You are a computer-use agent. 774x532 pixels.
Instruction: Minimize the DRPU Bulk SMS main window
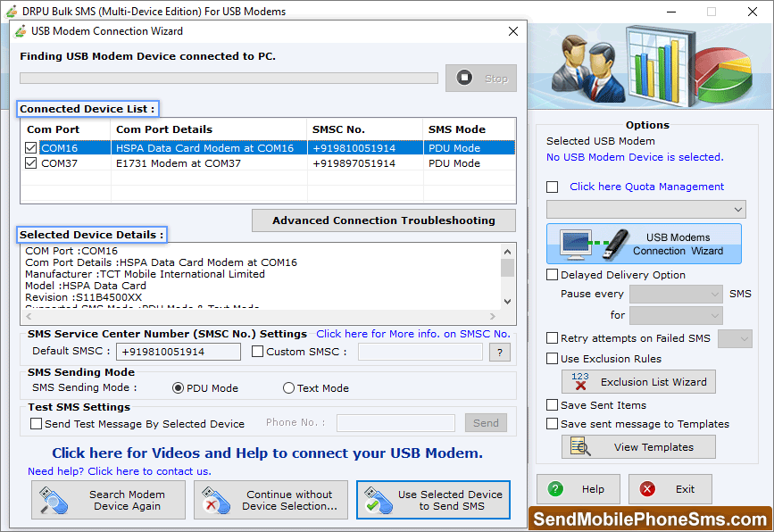(670, 12)
